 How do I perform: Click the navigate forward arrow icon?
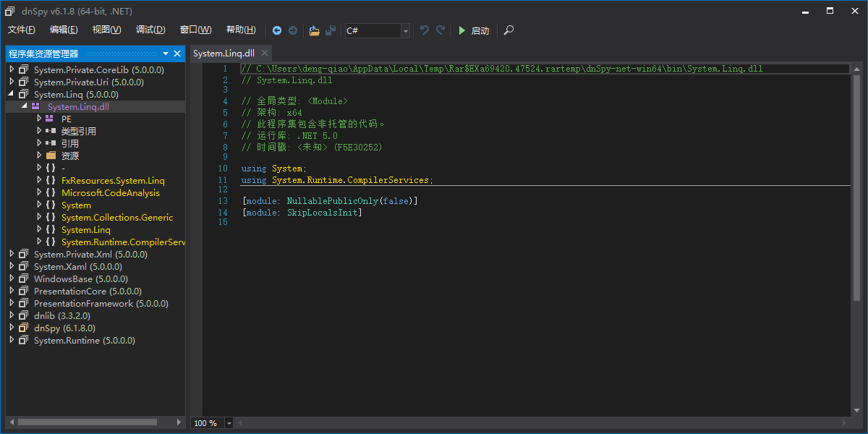[x=293, y=30]
